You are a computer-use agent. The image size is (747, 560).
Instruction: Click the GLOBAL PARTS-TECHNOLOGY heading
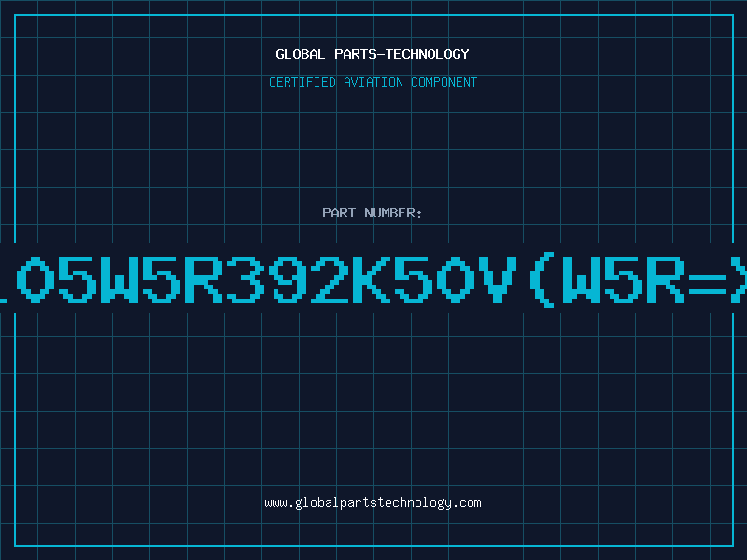(373, 54)
